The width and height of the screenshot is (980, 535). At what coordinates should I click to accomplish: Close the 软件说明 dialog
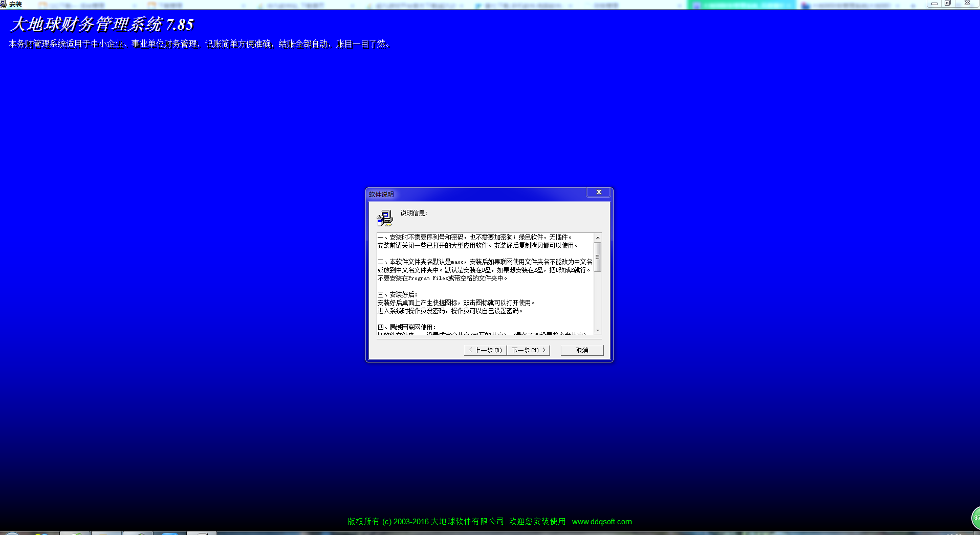[x=599, y=192]
